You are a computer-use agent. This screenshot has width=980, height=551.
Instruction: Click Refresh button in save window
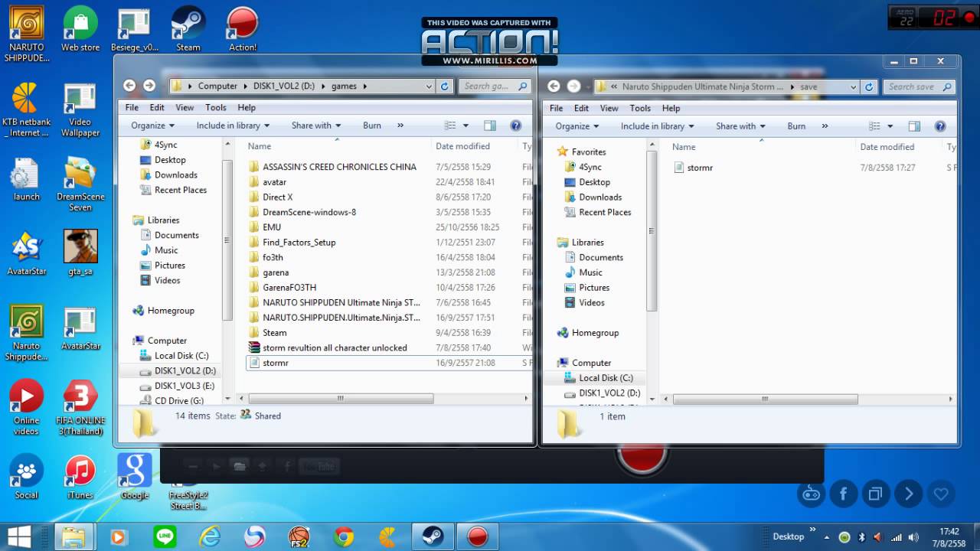pyautogui.click(x=868, y=87)
